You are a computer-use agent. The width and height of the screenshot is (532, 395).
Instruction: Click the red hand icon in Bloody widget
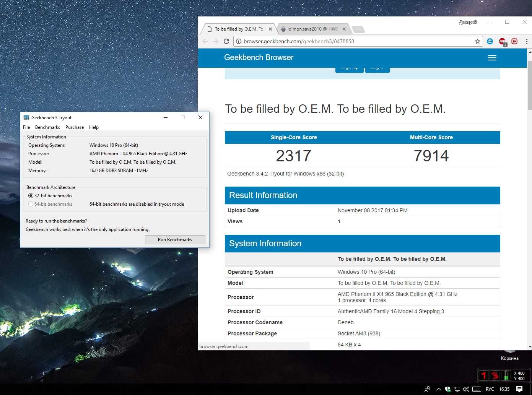[495, 375]
